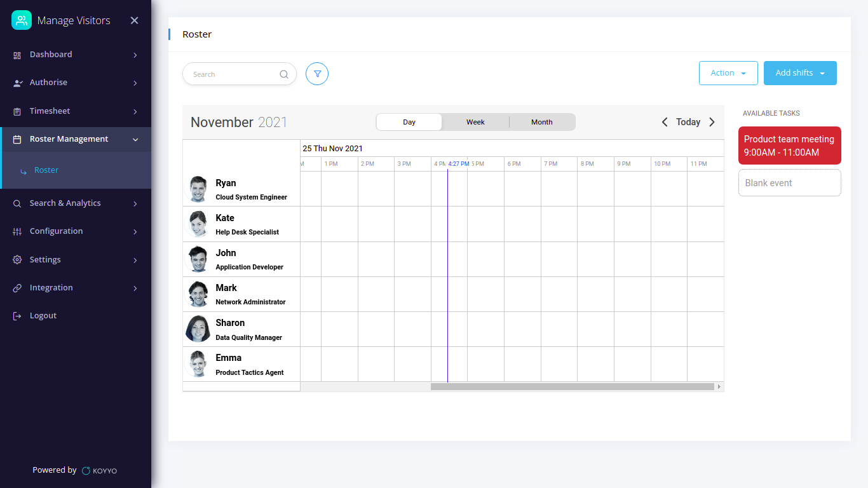This screenshot has width=868, height=488.
Task: Click the Dashboard grid icon
Action: click(x=17, y=55)
